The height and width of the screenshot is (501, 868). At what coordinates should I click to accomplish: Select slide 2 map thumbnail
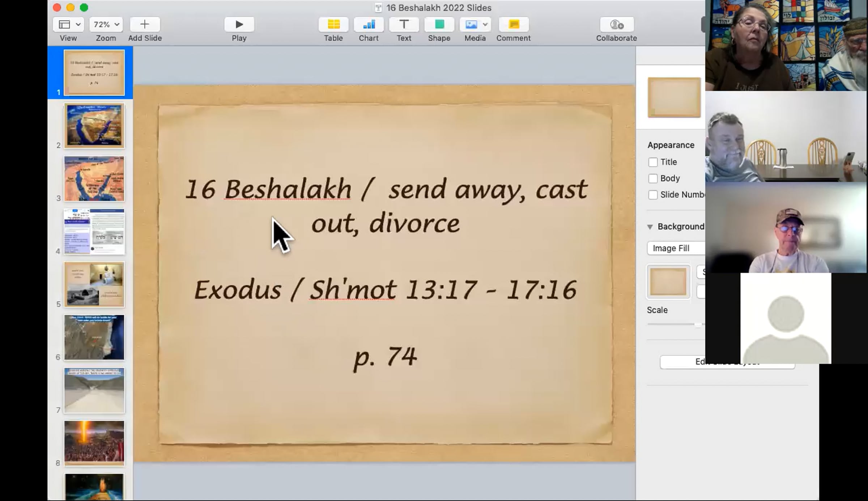click(94, 126)
